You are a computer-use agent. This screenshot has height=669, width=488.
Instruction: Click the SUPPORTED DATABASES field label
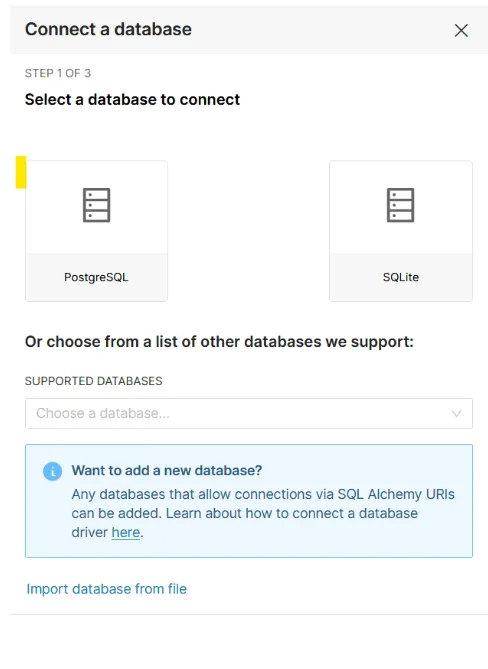point(93,381)
